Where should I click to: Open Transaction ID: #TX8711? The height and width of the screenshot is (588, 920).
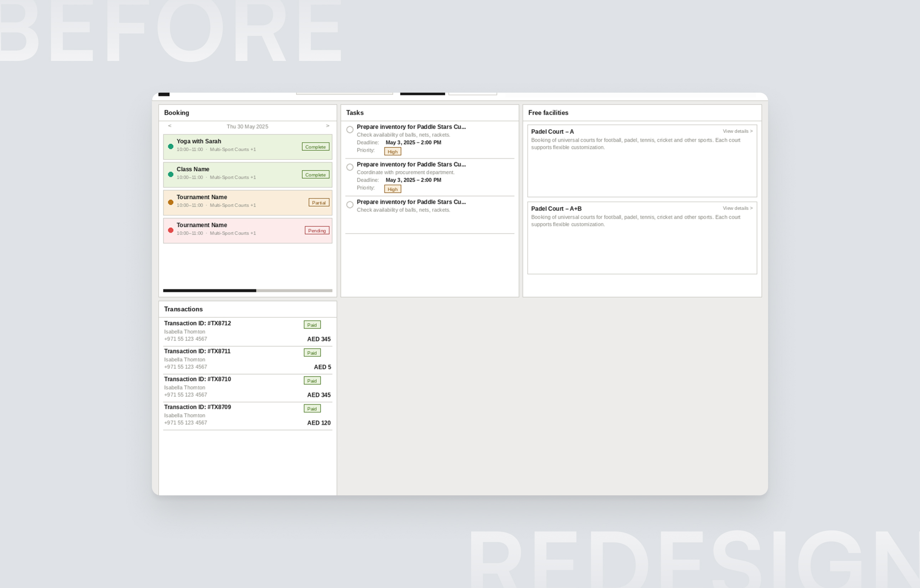pyautogui.click(x=198, y=351)
